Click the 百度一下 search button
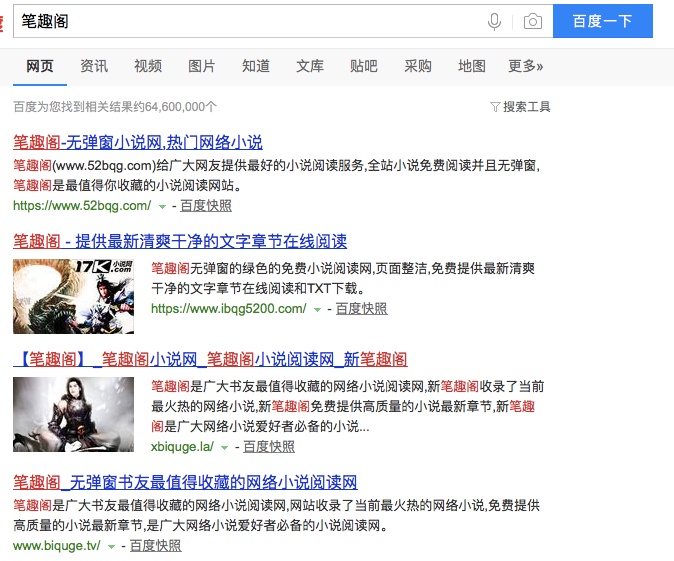Image resolution: width=674 pixels, height=561 pixels. 603,21
